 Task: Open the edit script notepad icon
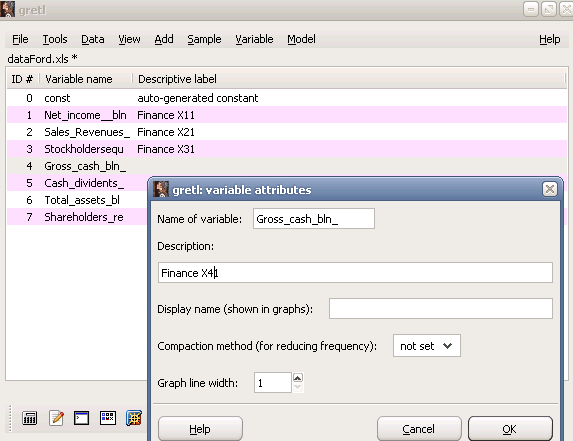(56, 418)
